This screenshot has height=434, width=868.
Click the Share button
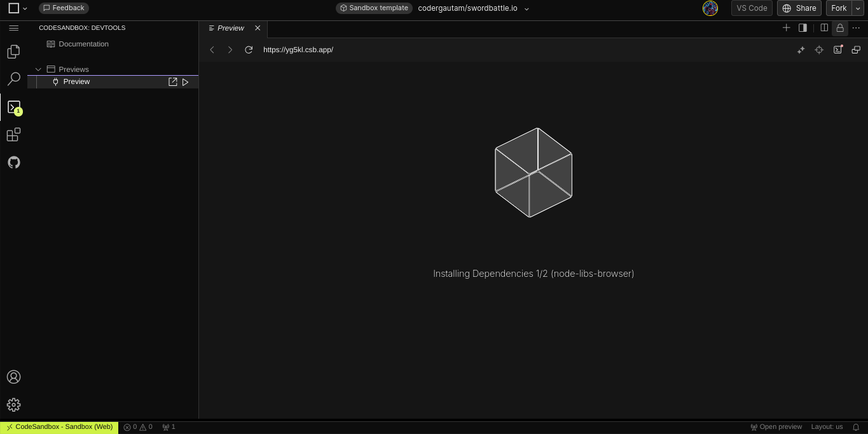coord(799,8)
